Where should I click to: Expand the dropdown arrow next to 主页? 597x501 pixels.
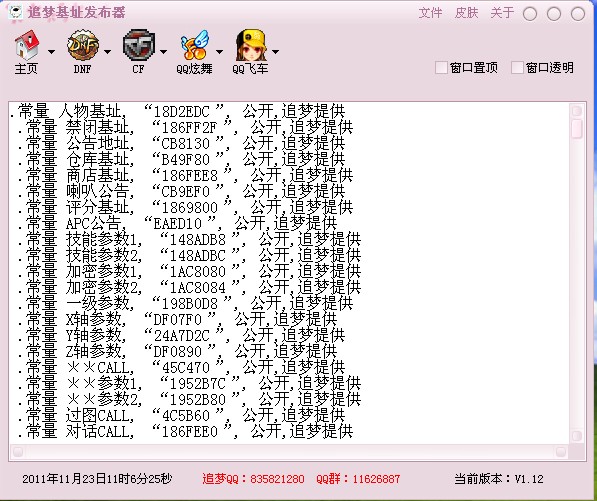pyautogui.click(x=51, y=51)
